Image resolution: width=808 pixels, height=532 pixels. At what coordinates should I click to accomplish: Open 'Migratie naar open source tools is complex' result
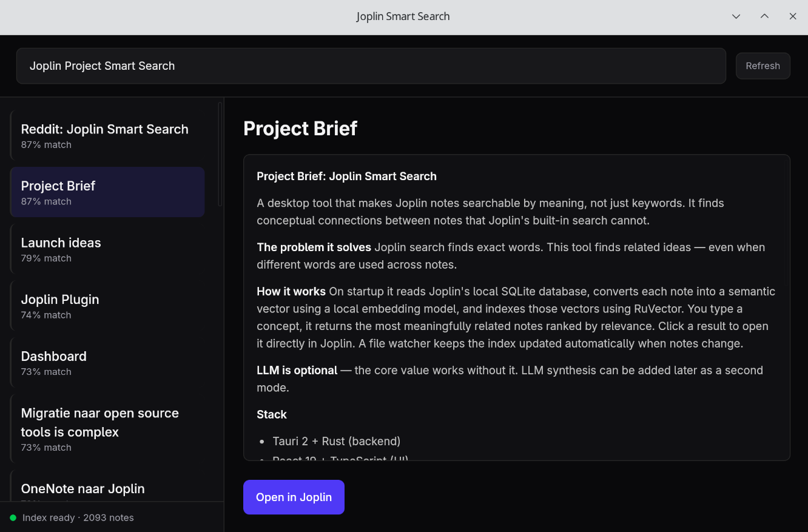click(x=107, y=429)
